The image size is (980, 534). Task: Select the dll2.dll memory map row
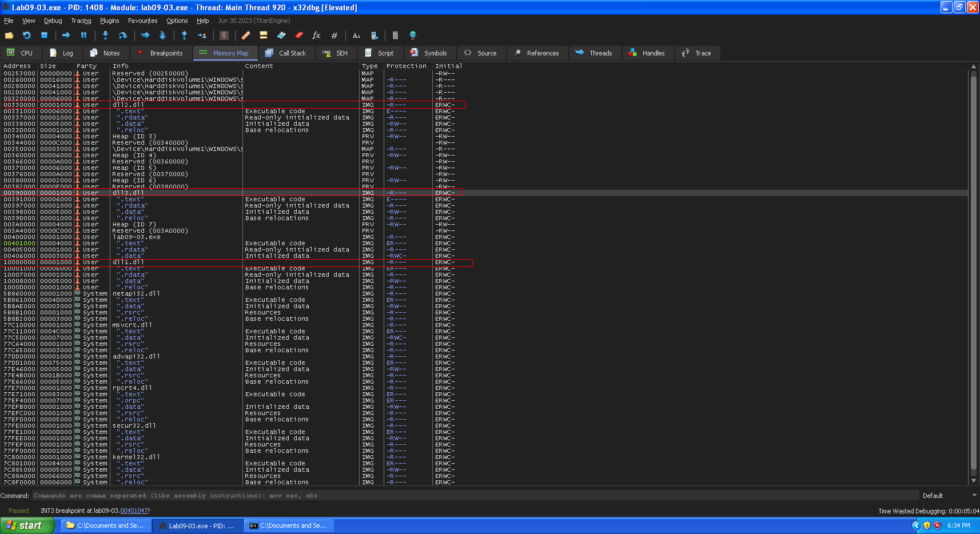tap(129, 105)
